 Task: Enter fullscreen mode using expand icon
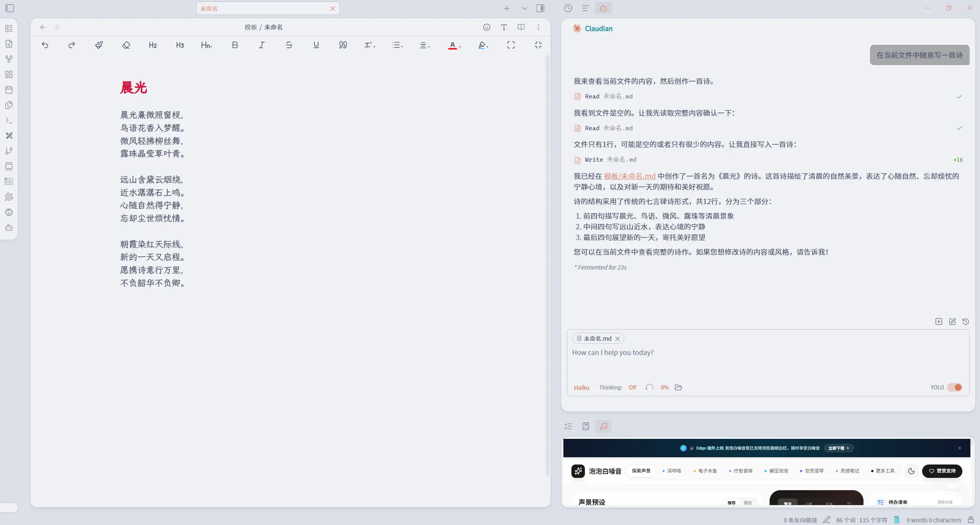(511, 45)
